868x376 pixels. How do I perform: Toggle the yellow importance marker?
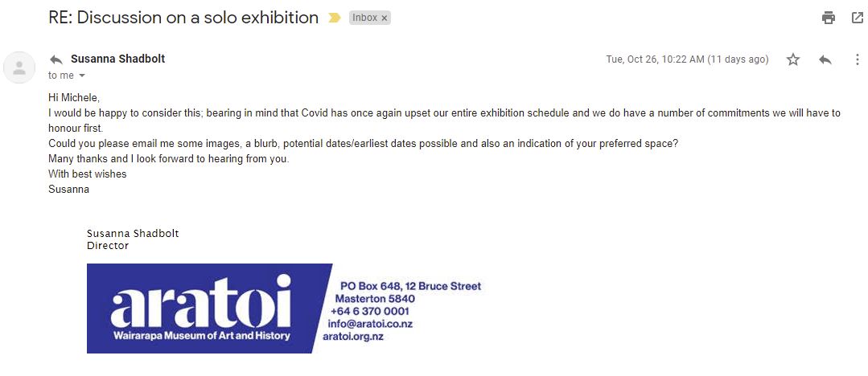335,18
